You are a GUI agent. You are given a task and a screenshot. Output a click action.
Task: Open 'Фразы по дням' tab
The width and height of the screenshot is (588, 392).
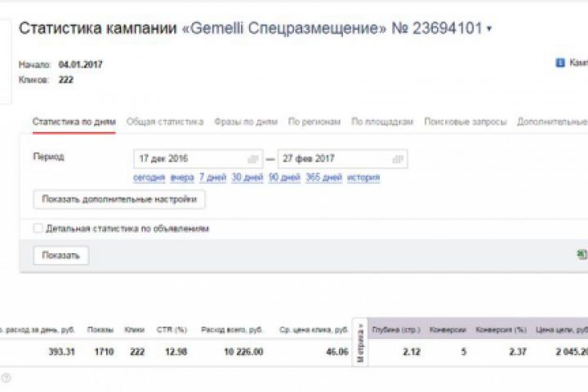coord(246,122)
